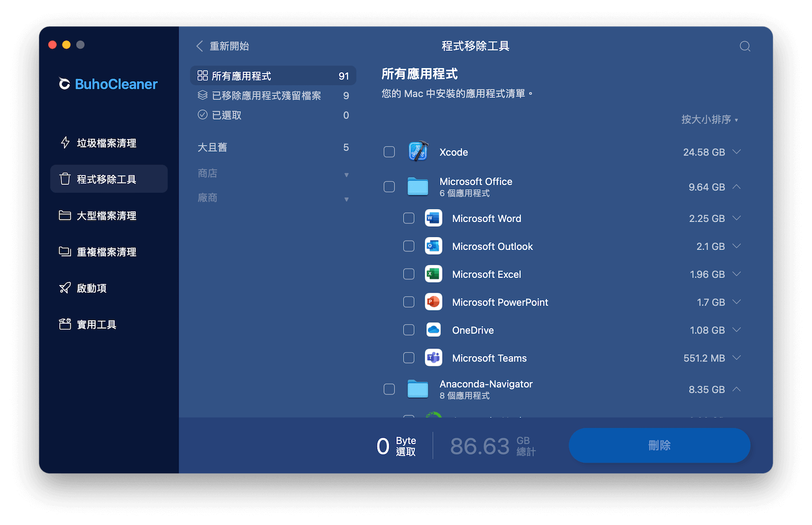Viewport: 812px width, 525px height.
Task: Expand OneDrive details chevron
Action: (737, 330)
